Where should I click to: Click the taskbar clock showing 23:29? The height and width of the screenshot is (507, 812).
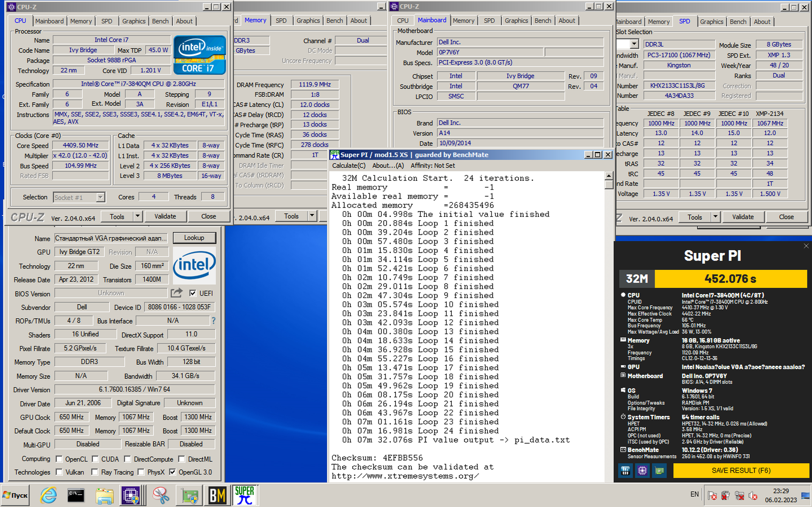(781, 491)
